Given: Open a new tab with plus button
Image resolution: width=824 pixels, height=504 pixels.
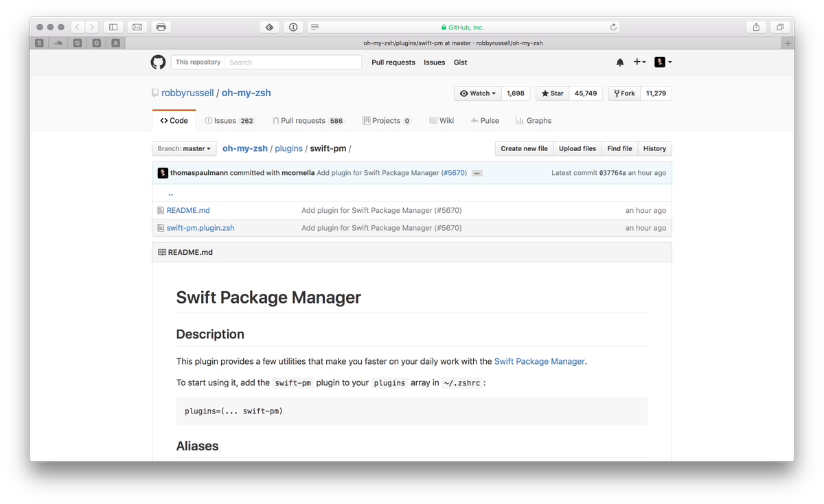Looking at the screenshot, I should [x=788, y=43].
